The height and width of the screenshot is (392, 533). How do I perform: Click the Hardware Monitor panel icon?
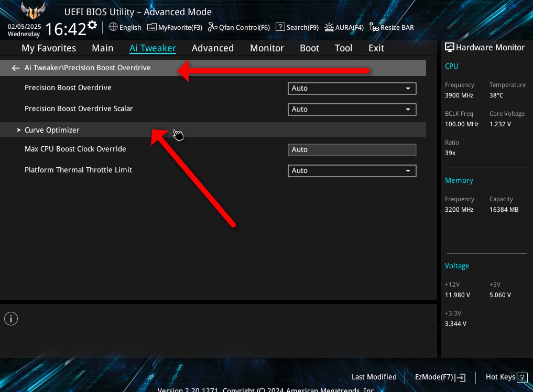tap(449, 47)
